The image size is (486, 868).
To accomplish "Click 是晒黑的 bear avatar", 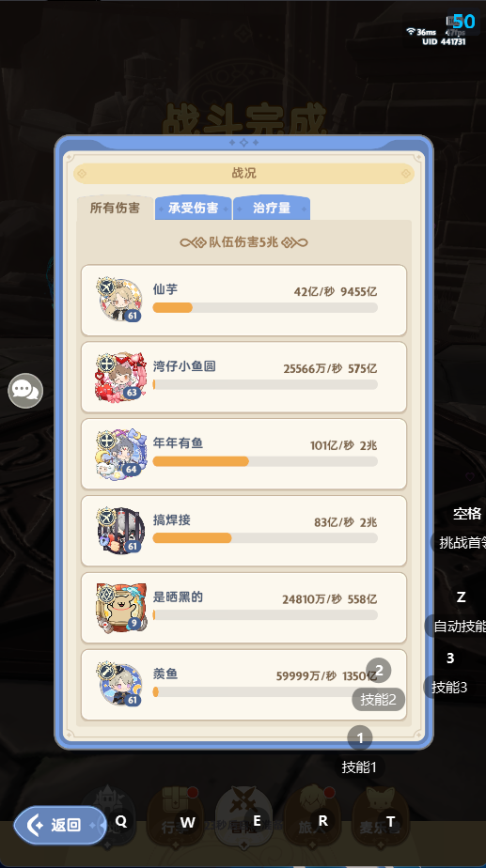I will coord(120,607).
